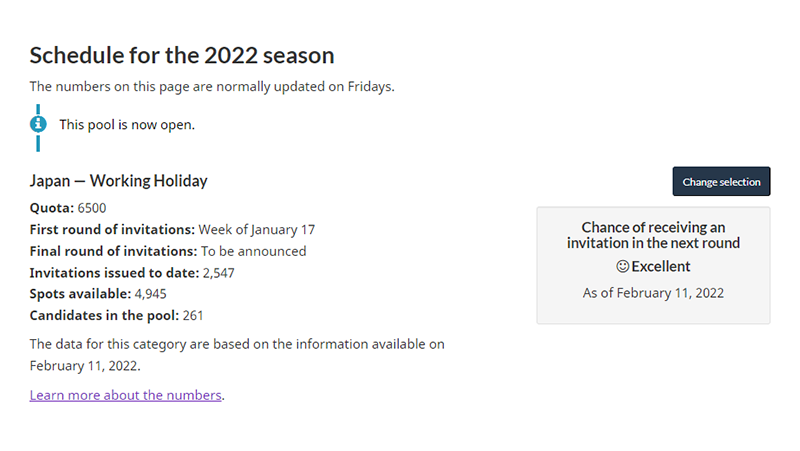
Task: Click the Japan — Working Holiday heading
Action: coord(118,181)
